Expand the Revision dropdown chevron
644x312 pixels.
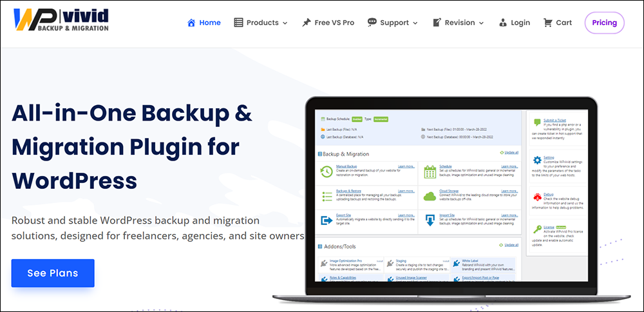[x=481, y=23]
